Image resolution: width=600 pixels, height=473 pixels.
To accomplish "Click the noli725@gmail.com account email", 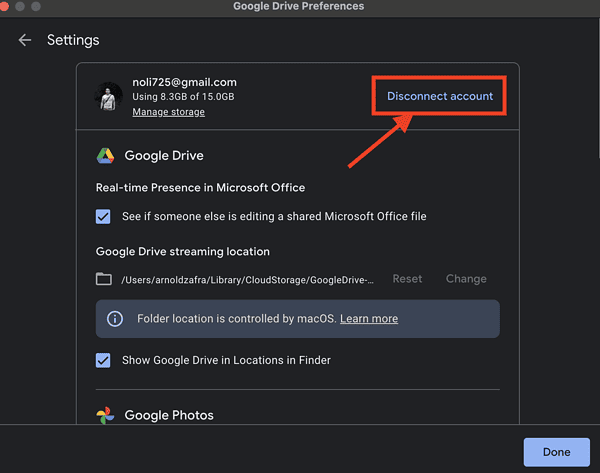I will [x=184, y=82].
